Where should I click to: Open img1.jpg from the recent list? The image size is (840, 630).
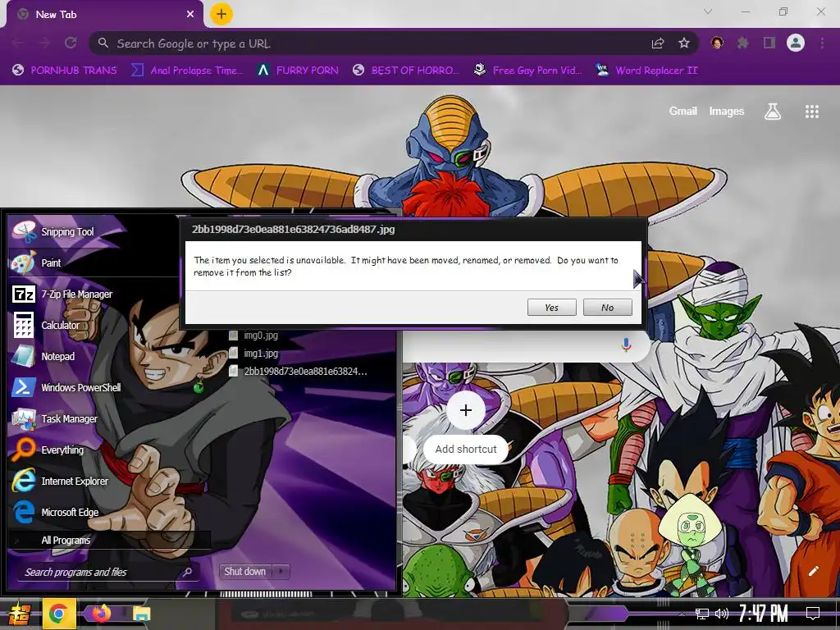click(x=254, y=354)
